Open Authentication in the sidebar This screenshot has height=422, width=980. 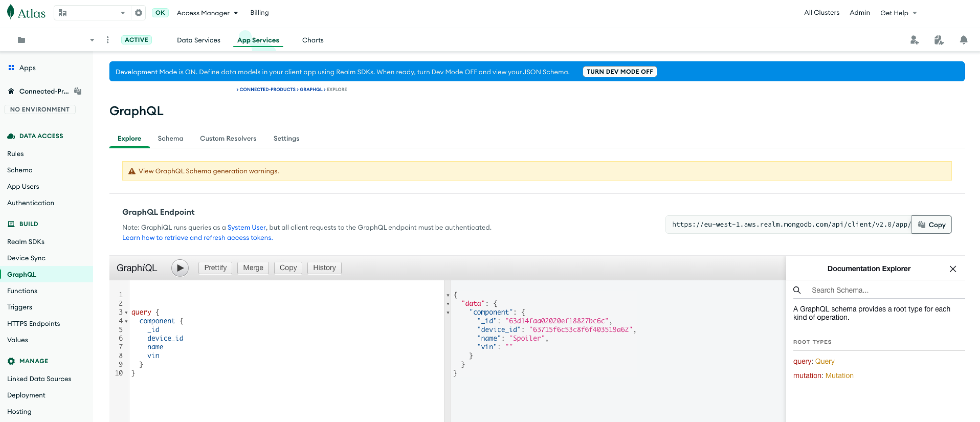coord(30,203)
